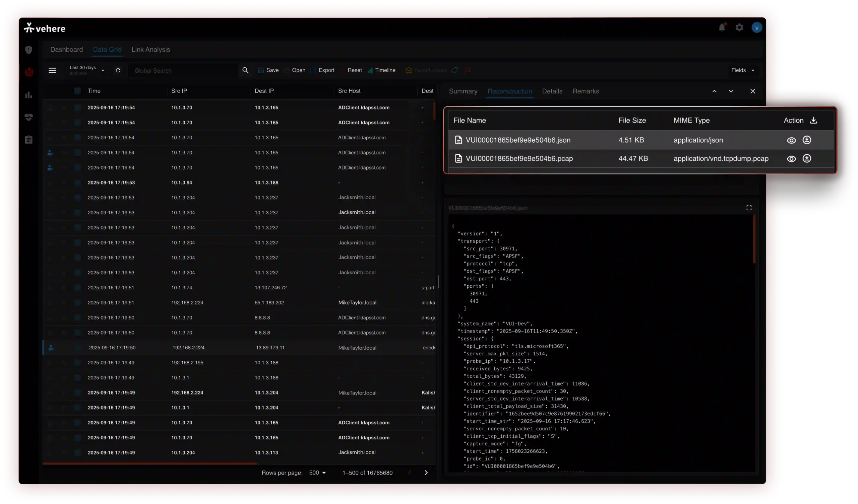The image size is (858, 504).
Task: Toggle the select-all checkbox in header
Action: 77,91
